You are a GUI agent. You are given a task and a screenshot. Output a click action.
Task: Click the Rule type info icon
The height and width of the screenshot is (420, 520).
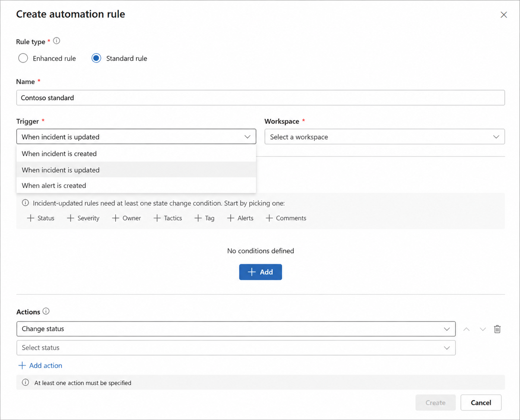pos(57,41)
